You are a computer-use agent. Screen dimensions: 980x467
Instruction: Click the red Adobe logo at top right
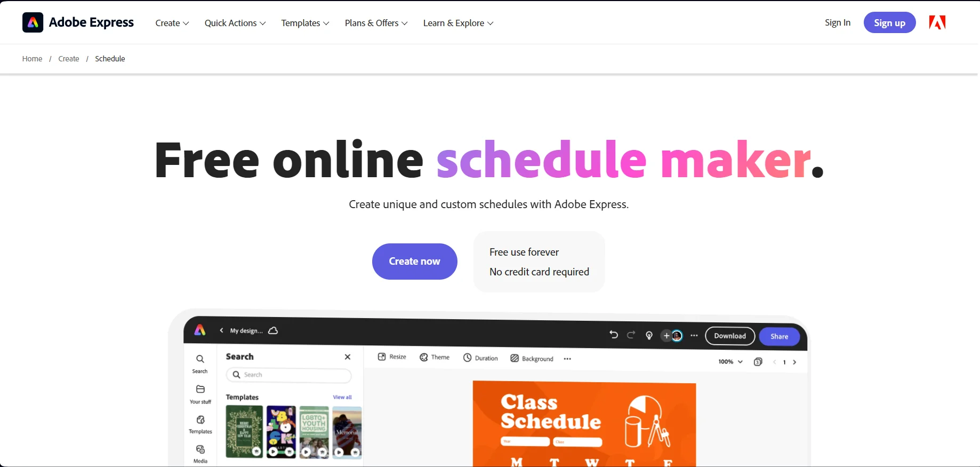[x=937, y=22]
